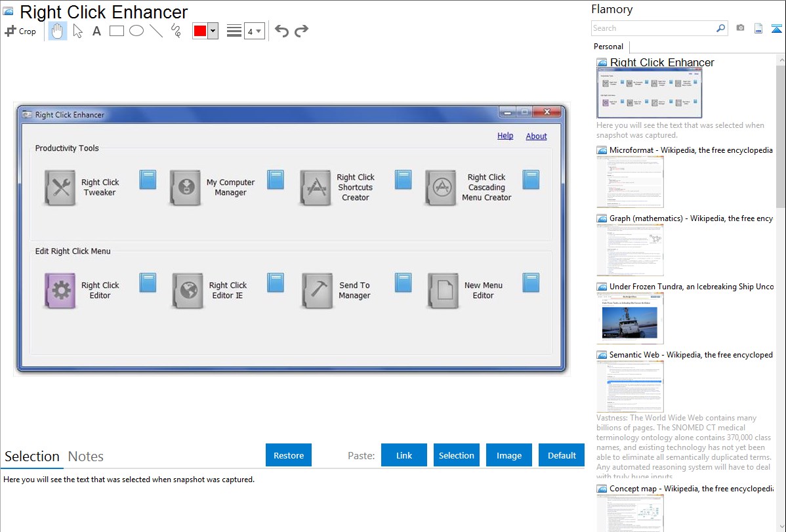Click the paste Default button
786x532 pixels.
pyautogui.click(x=562, y=455)
